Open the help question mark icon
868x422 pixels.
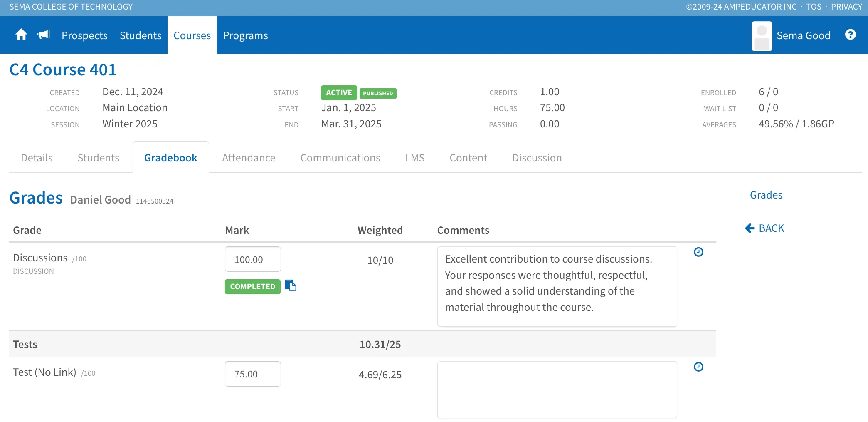coord(851,35)
